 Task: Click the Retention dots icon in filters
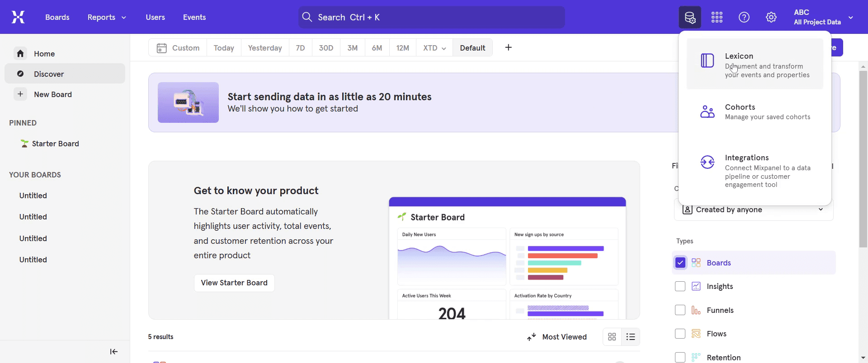click(x=696, y=357)
